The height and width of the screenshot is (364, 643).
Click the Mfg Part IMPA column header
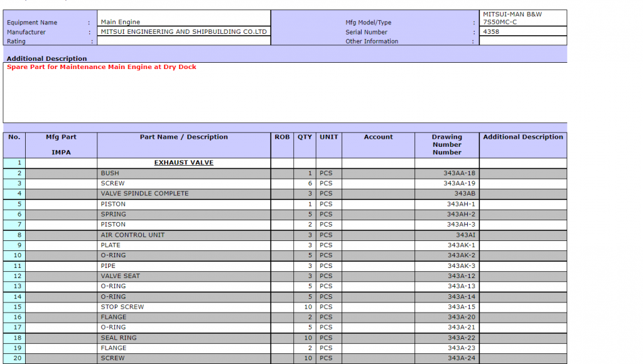pyautogui.click(x=62, y=144)
